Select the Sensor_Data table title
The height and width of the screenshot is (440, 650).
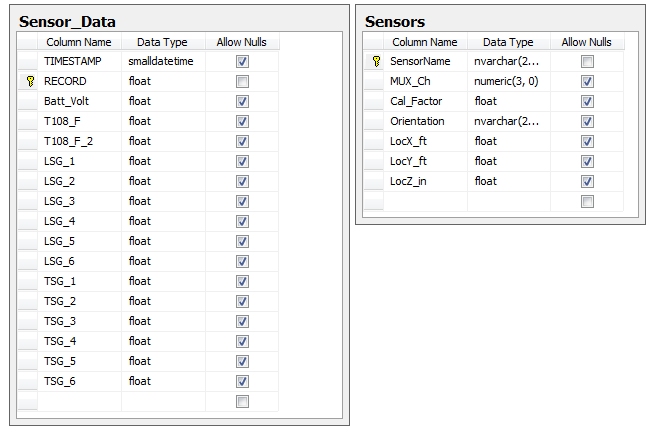[x=67, y=22]
